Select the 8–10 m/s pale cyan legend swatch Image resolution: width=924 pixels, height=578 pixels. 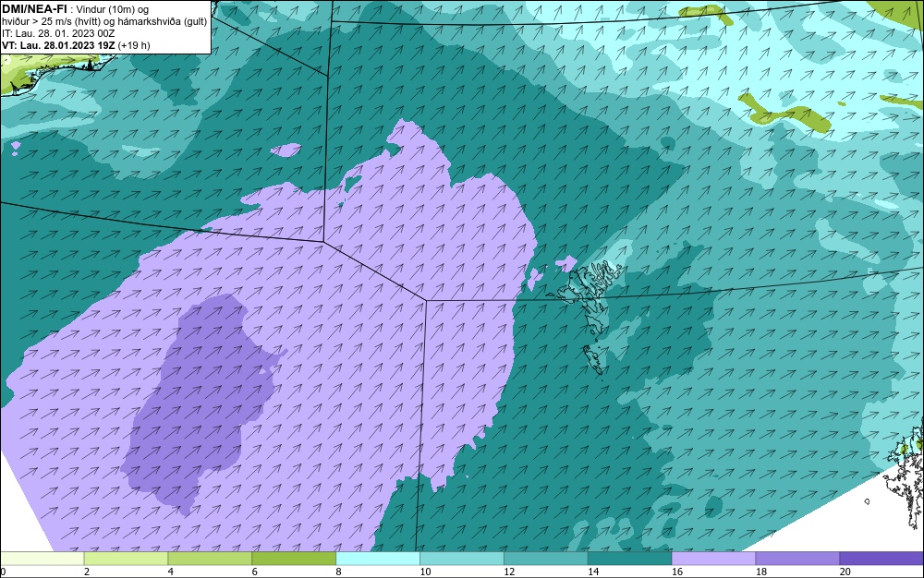[x=378, y=558]
